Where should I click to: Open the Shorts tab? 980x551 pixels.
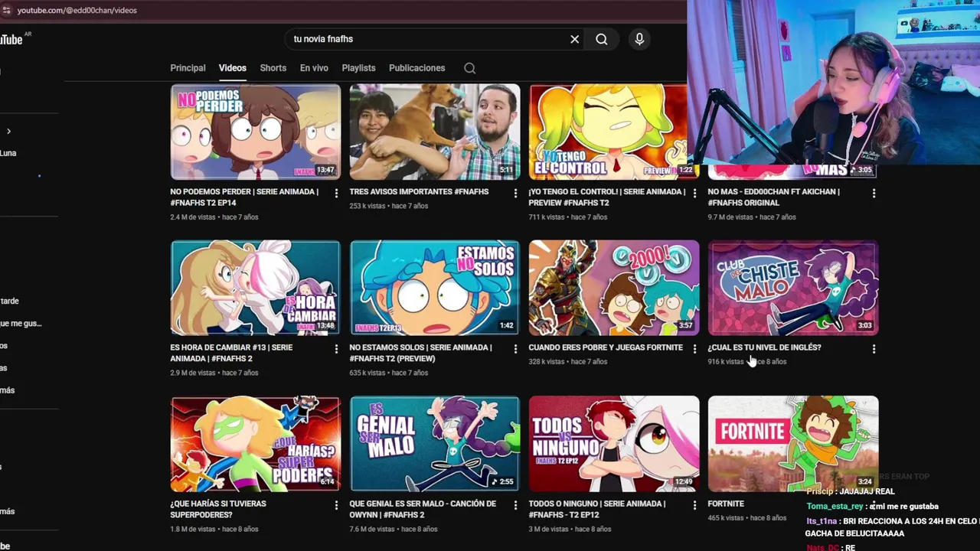point(273,68)
